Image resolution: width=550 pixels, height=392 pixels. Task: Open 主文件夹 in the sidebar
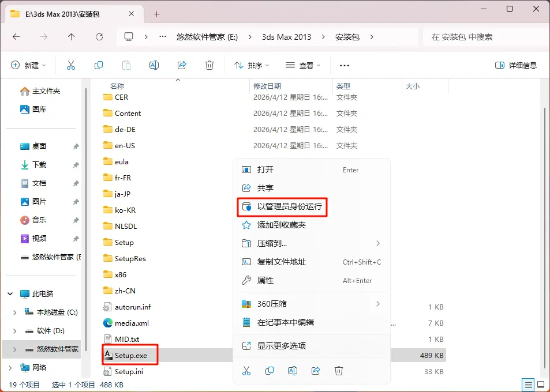click(40, 91)
